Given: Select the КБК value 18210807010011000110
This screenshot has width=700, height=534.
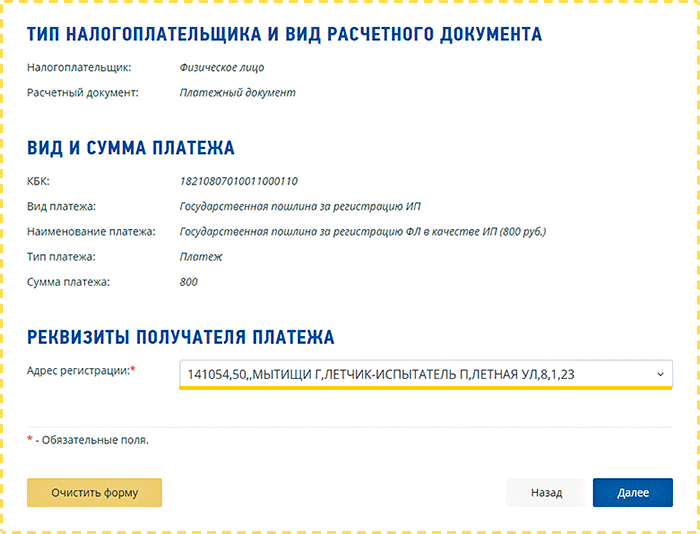Looking at the screenshot, I should coord(238,181).
